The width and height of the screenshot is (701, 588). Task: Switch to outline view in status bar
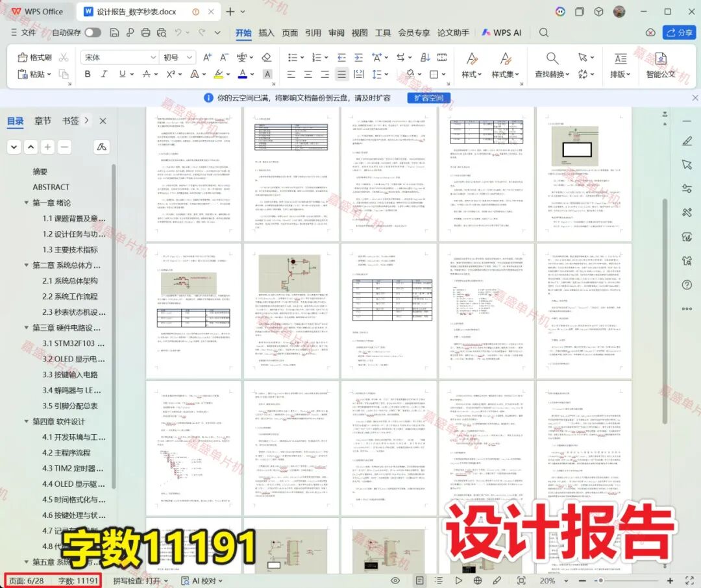(439, 580)
